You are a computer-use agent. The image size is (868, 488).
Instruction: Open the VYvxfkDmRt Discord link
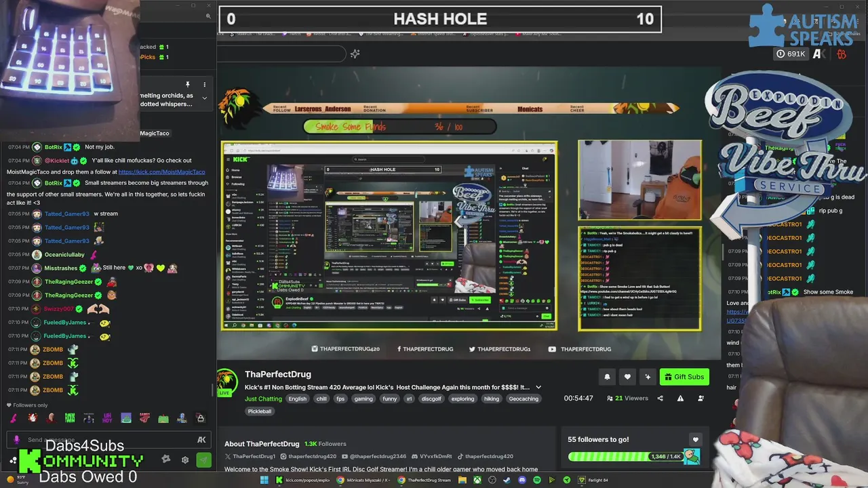click(x=432, y=456)
